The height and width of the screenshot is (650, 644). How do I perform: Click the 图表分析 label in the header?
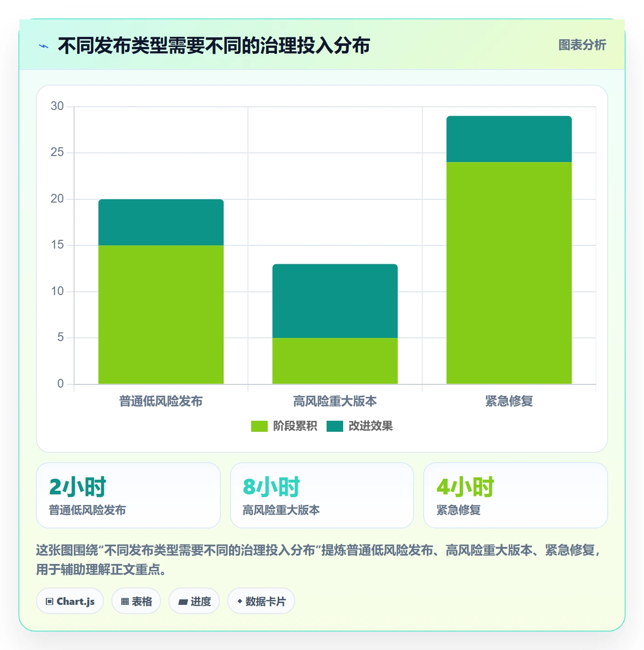pyautogui.click(x=582, y=45)
